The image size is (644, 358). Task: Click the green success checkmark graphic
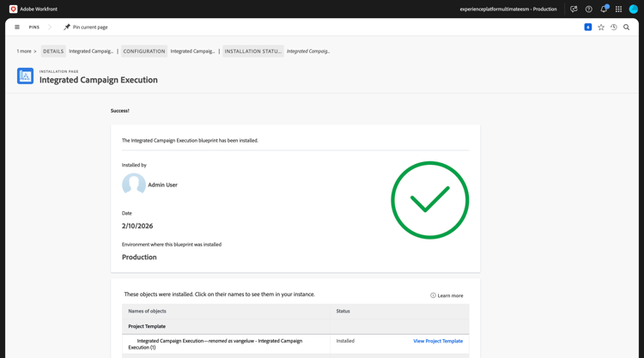tap(429, 200)
